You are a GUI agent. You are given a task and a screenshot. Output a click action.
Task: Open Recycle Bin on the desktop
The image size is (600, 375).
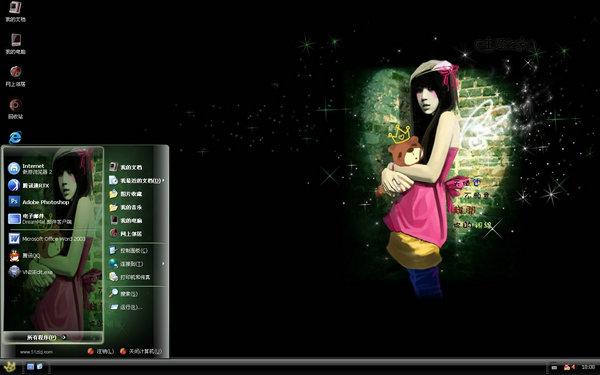click(x=15, y=109)
